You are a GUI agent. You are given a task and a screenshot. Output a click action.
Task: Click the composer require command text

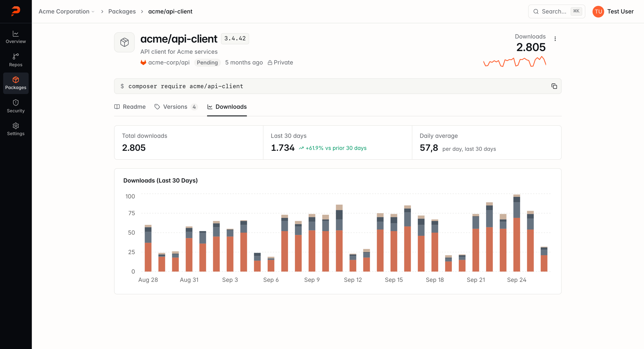tap(186, 86)
